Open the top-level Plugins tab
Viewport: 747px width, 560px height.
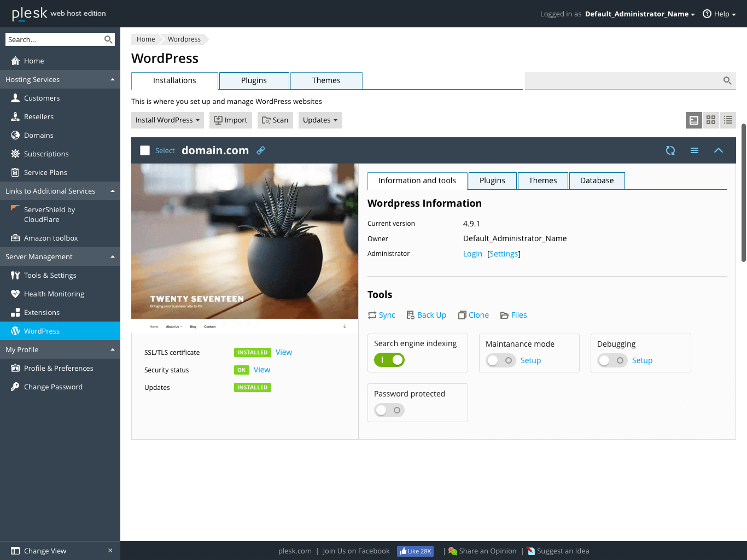[x=254, y=80]
